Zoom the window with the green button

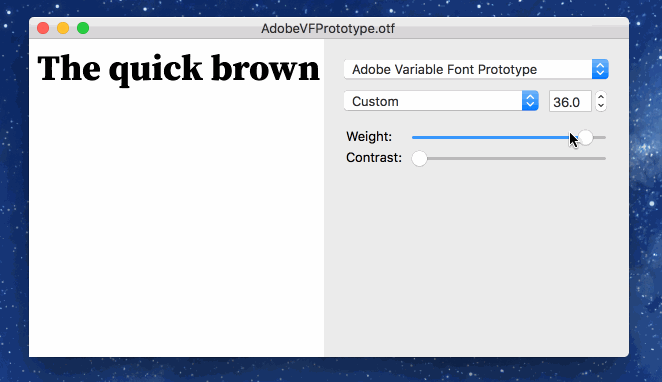(x=83, y=28)
